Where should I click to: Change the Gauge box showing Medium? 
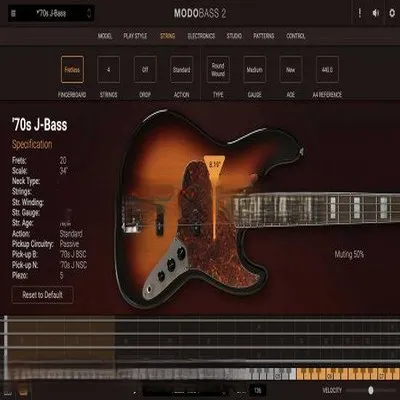click(x=254, y=70)
